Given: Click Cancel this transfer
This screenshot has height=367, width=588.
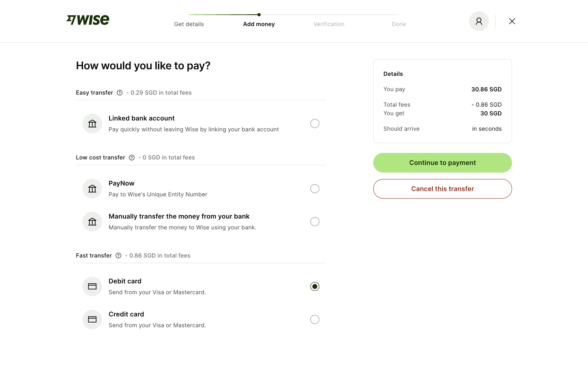Looking at the screenshot, I should pos(442,189).
